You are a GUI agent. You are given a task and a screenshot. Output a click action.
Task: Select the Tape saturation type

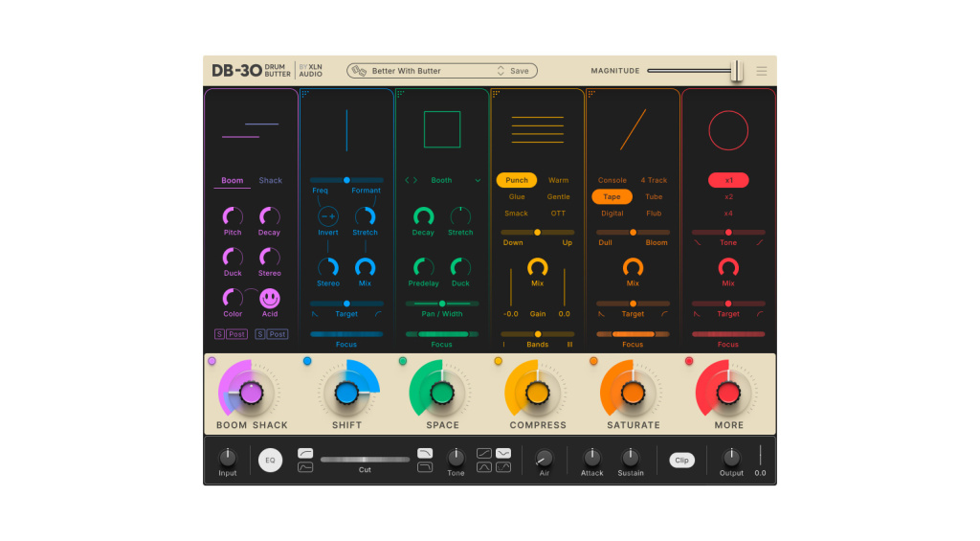coord(612,196)
